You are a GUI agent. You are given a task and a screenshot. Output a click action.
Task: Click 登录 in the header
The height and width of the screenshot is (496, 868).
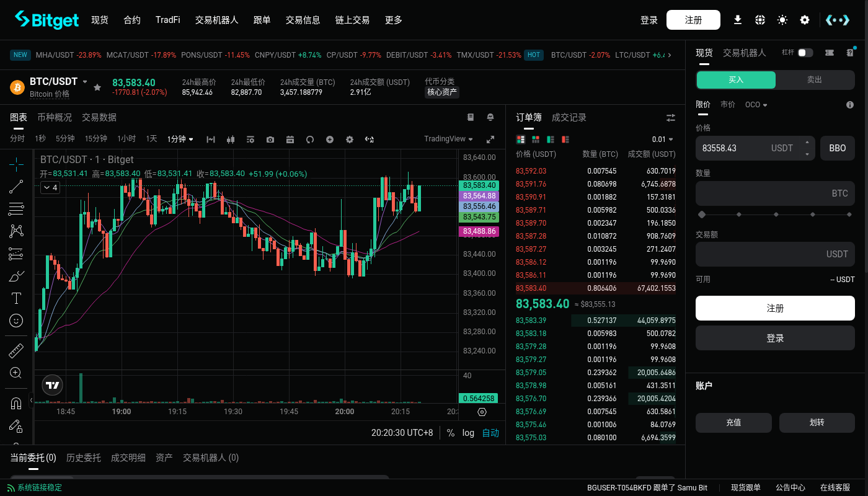[x=649, y=20]
